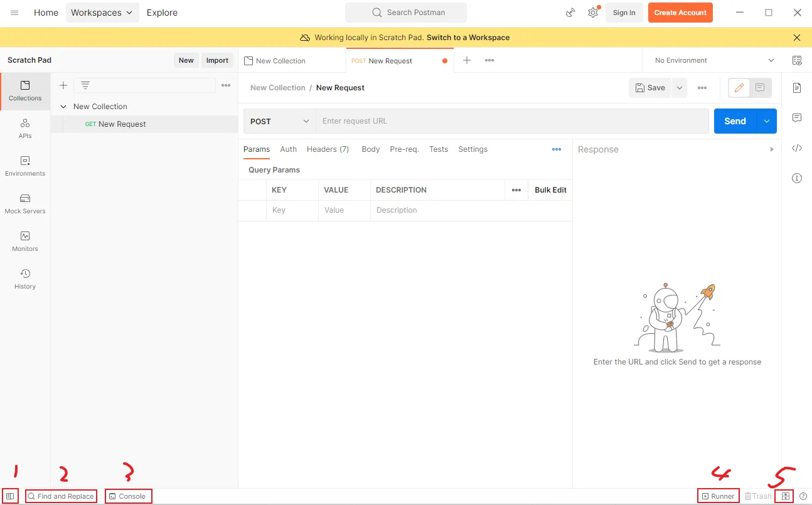Open the Save options dropdown arrow
Viewport: 812px width, 505px height.
[680, 88]
